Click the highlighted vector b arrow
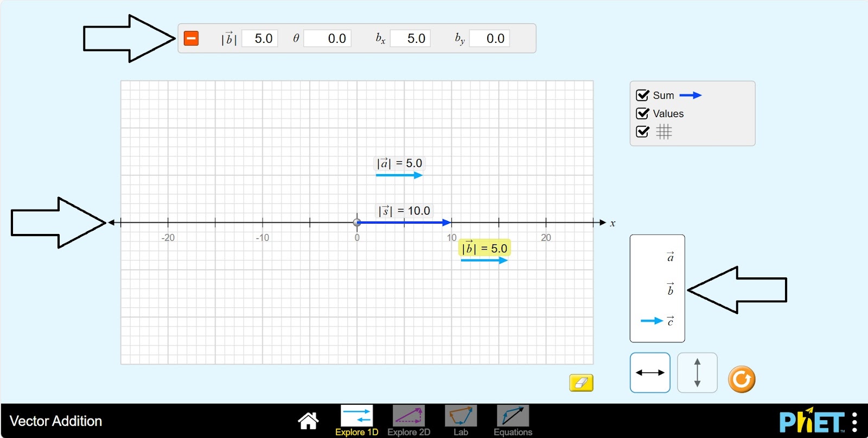This screenshot has width=868, height=438. (484, 261)
